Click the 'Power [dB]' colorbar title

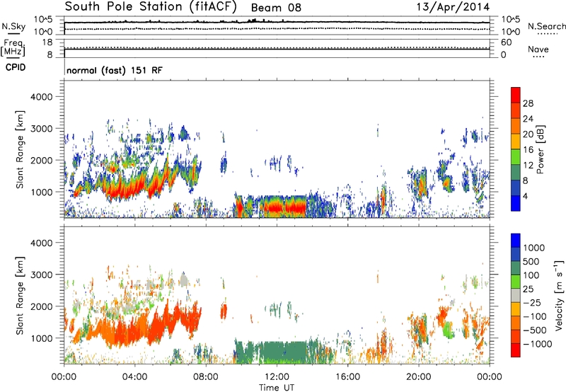pyautogui.click(x=541, y=149)
